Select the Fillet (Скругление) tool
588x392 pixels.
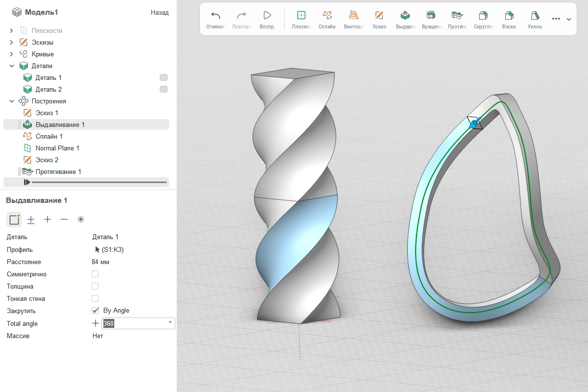[483, 19]
